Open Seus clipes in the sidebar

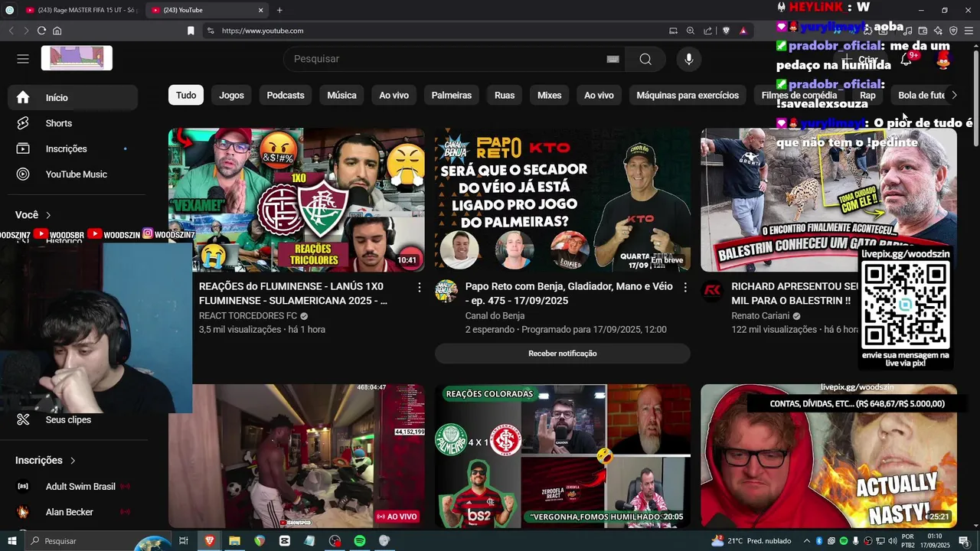click(x=73, y=419)
